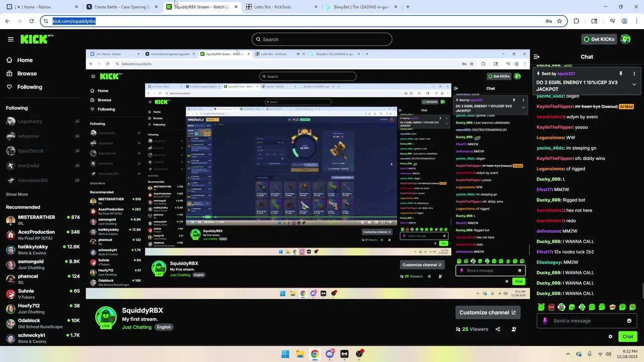The width and height of the screenshot is (644, 362).
Task: Open File Explorer from taskbar
Action: (300, 354)
